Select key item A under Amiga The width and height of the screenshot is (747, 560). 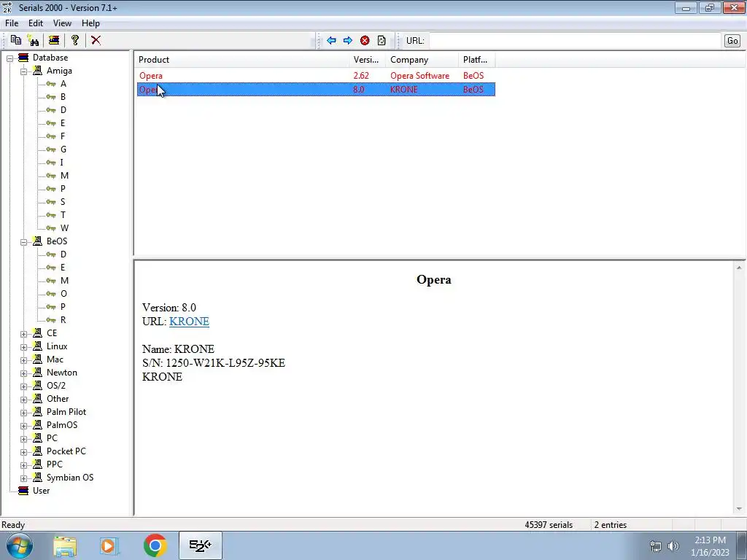pyautogui.click(x=63, y=84)
